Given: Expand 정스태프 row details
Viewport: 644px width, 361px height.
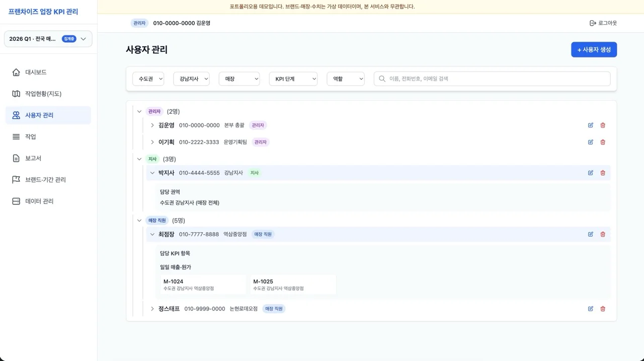Looking at the screenshot, I should coord(152,309).
